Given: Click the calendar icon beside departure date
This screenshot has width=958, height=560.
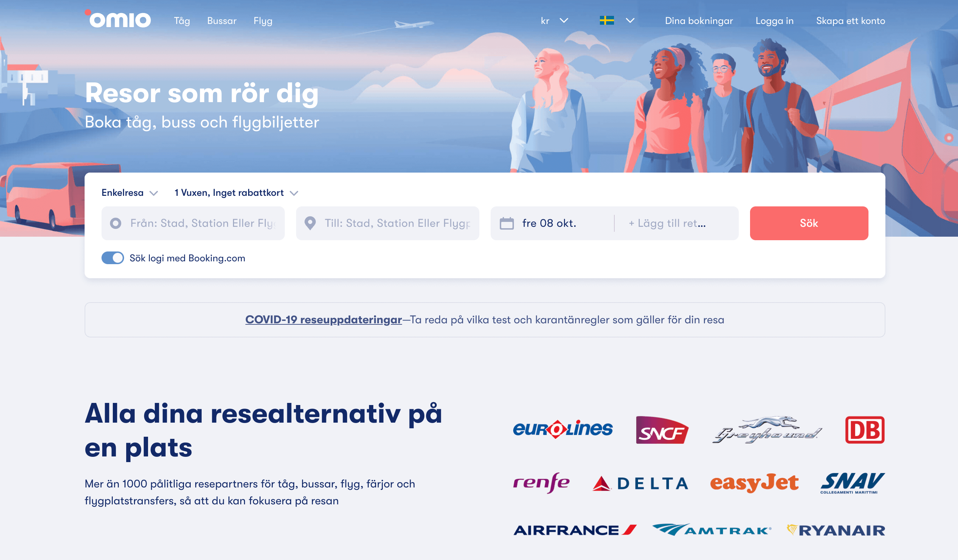Looking at the screenshot, I should pyautogui.click(x=506, y=223).
